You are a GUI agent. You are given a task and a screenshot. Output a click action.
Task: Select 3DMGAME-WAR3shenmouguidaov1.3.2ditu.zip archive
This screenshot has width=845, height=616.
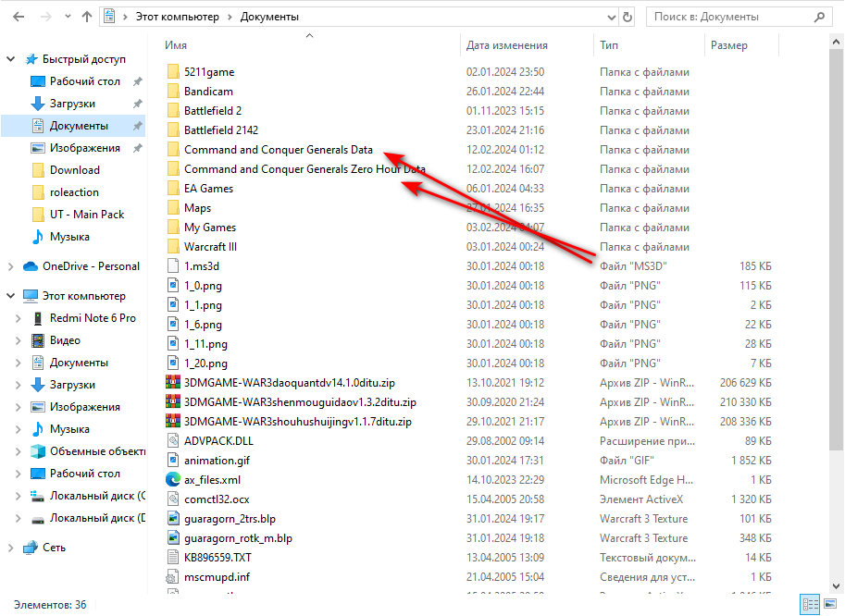click(300, 402)
